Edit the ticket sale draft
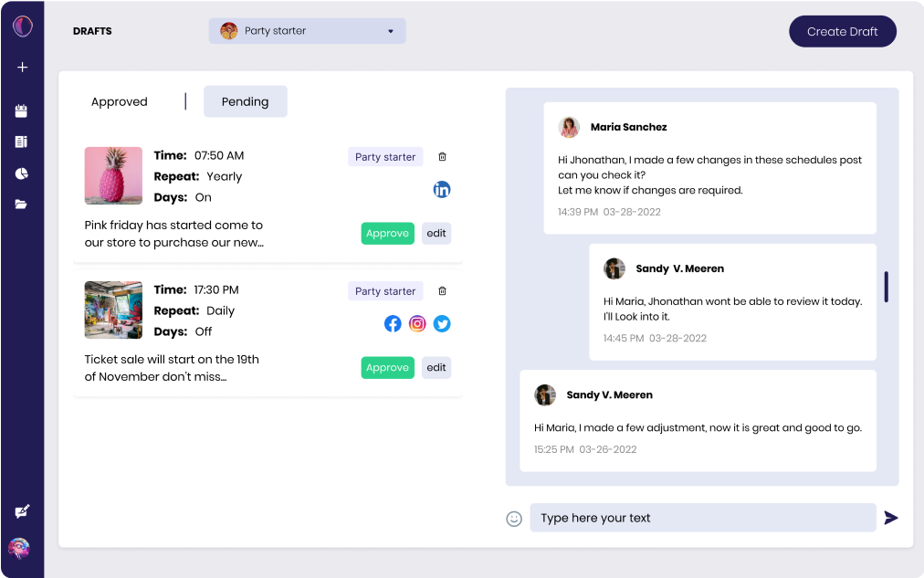This screenshot has height=578, width=924. 436,368
